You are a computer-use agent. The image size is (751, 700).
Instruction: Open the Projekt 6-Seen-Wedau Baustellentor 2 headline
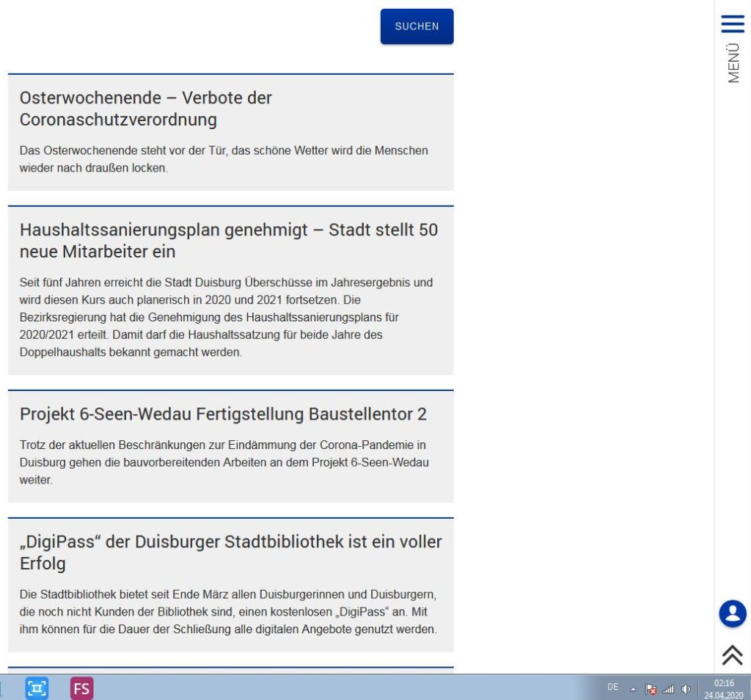pyautogui.click(x=223, y=414)
